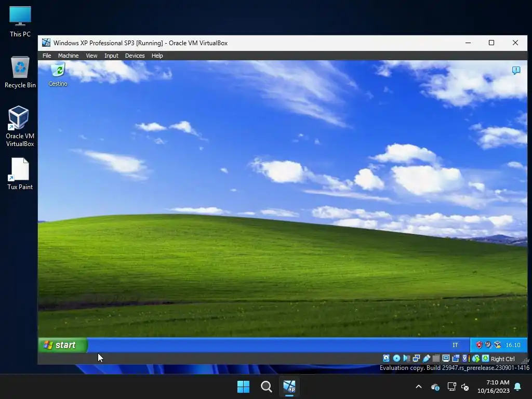Viewport: 532px width, 399px height.
Task: Click the muted volume tray icon
Action: pos(465,387)
